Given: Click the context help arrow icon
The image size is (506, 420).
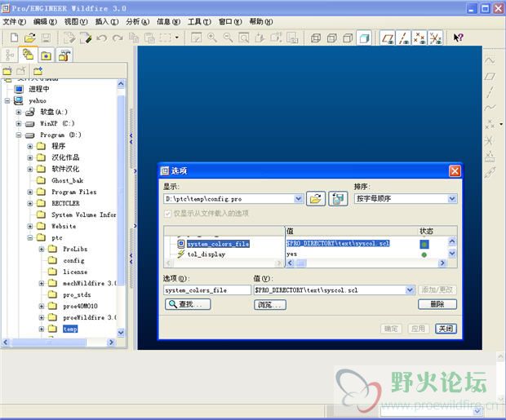Looking at the screenshot, I should tap(458, 38).
